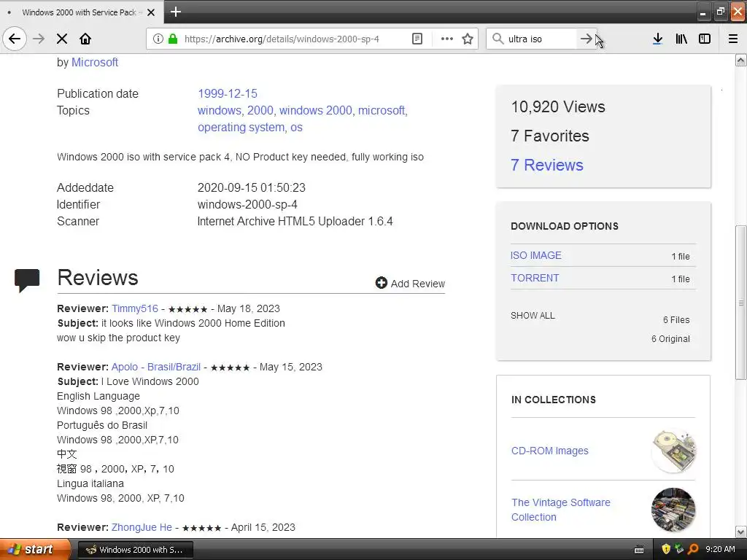Submit the ultra iso search arrow
Image resolution: width=747 pixels, height=560 pixels.
586,39
